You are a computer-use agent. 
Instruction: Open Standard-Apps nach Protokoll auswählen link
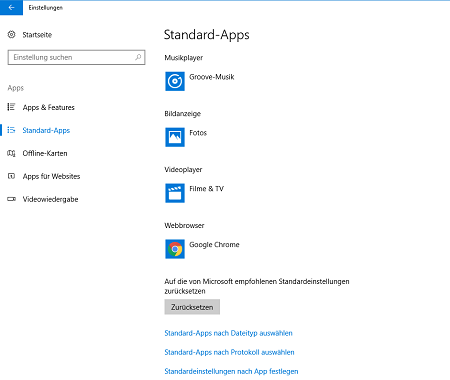click(229, 352)
